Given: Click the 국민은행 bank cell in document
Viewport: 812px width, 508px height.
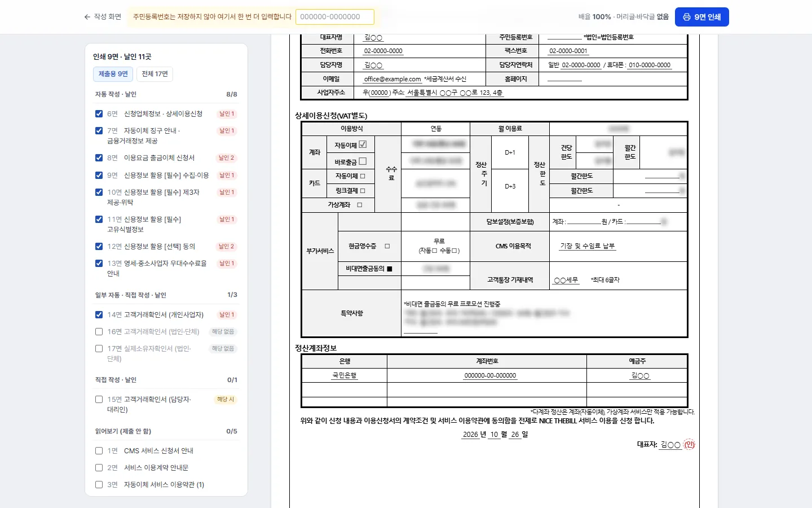Looking at the screenshot, I should pyautogui.click(x=345, y=375).
